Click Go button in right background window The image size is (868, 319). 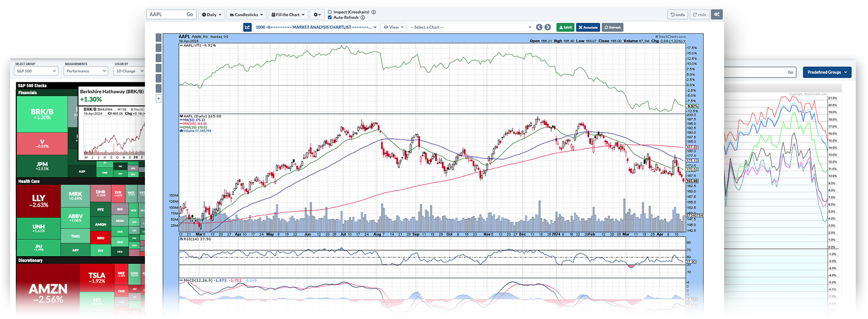(x=790, y=72)
